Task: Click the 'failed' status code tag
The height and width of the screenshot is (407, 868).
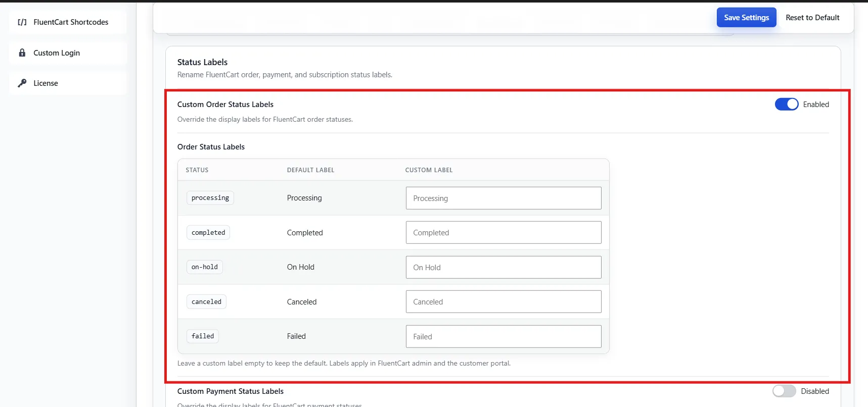Action: point(203,336)
